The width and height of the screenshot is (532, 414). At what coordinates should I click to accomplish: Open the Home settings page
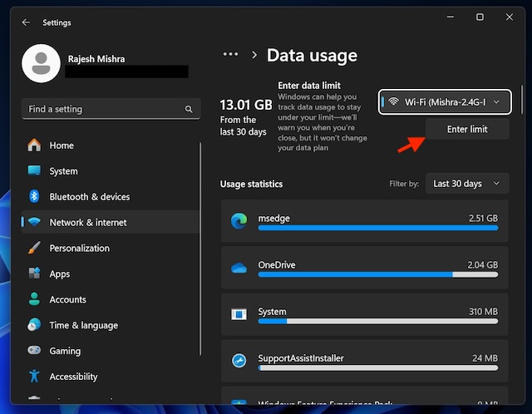(x=111, y=145)
